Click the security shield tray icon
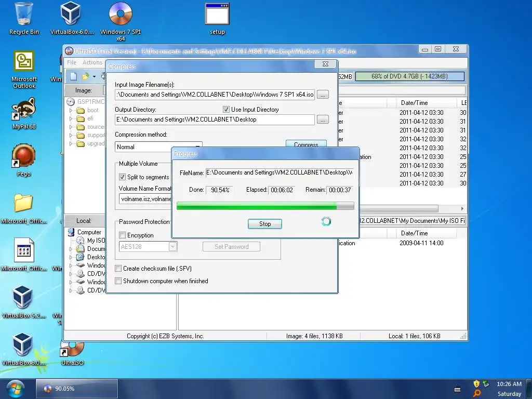This screenshot has height=399, width=532. pos(476,384)
